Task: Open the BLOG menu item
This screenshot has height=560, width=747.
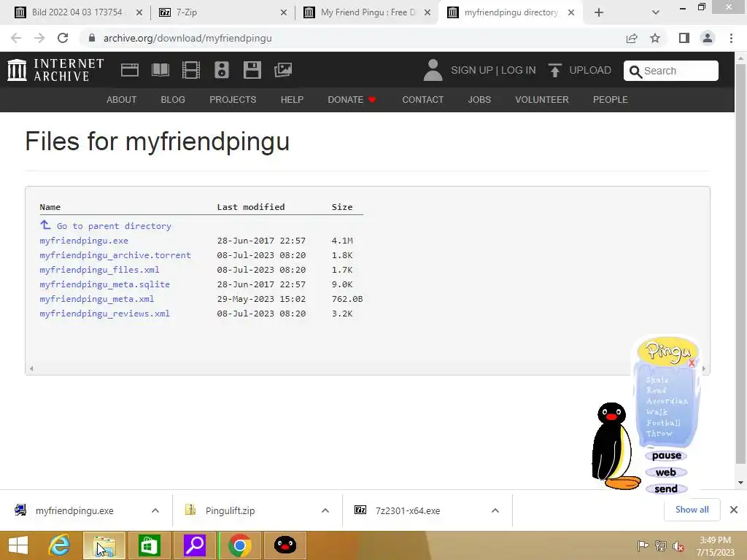Action: pos(173,99)
